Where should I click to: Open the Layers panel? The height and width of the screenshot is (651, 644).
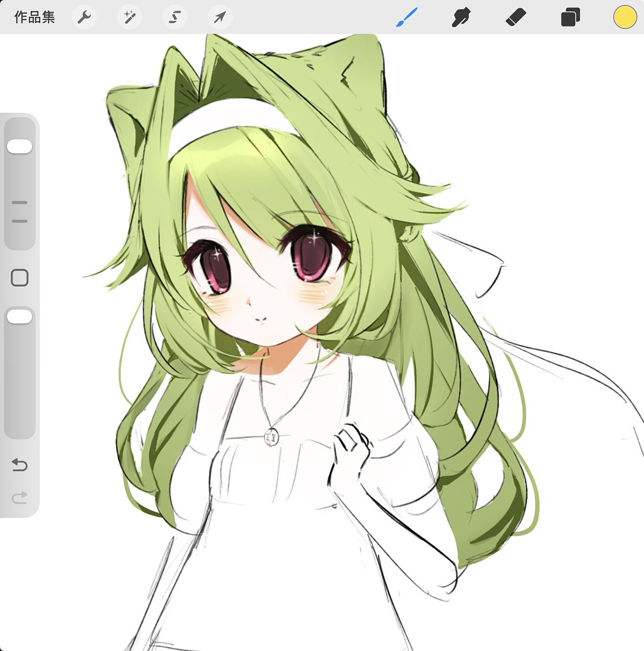[570, 17]
